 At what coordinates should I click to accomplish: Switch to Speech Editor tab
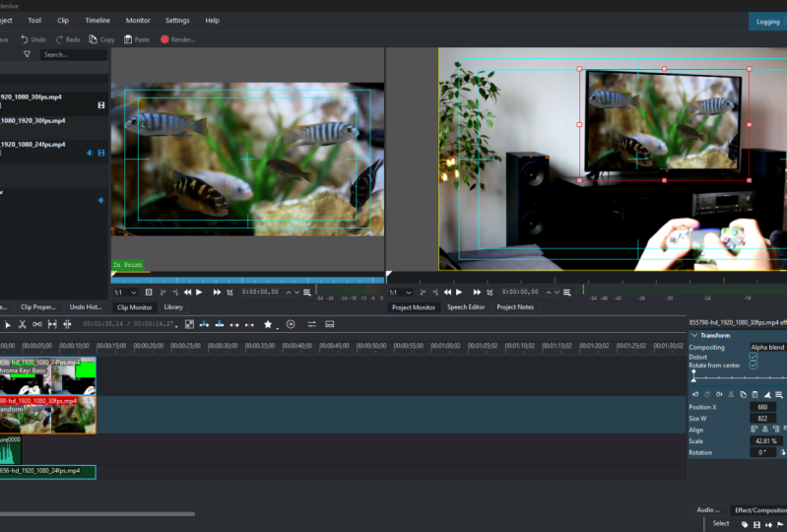point(466,307)
